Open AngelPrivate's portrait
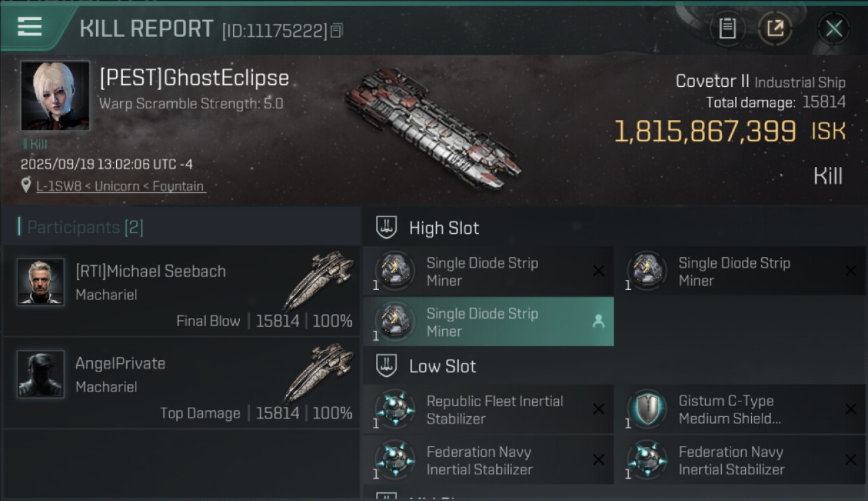This screenshot has height=501, width=868. tap(41, 374)
